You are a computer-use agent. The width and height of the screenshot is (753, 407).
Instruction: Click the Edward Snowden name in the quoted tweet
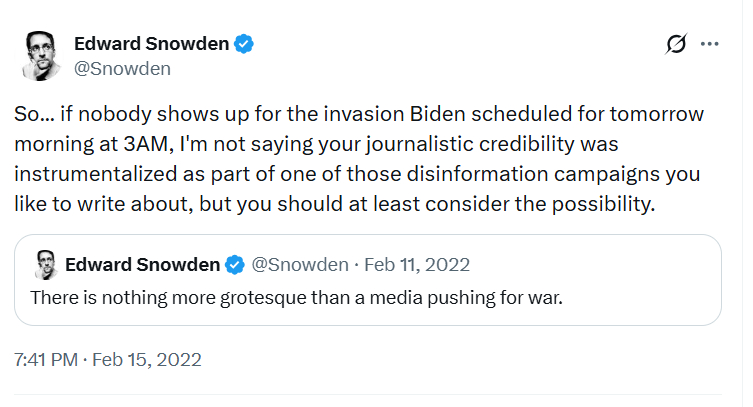click(x=142, y=265)
